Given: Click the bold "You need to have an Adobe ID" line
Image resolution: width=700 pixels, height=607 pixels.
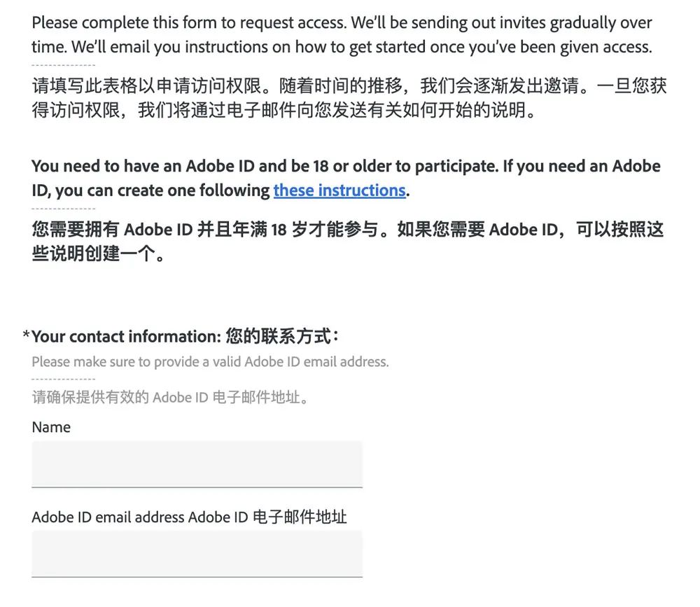Looking at the screenshot, I should pos(346,166).
